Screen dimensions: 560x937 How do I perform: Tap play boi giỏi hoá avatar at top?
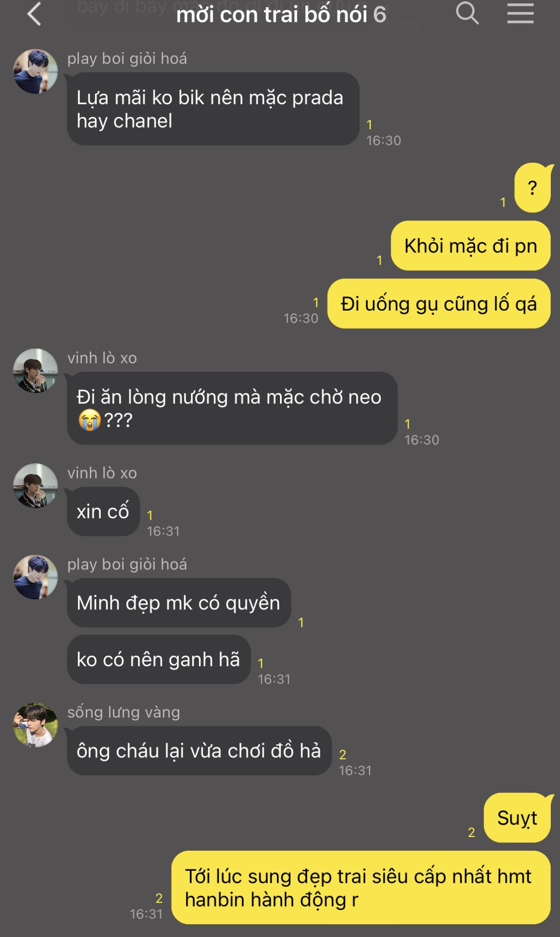pyautogui.click(x=35, y=71)
